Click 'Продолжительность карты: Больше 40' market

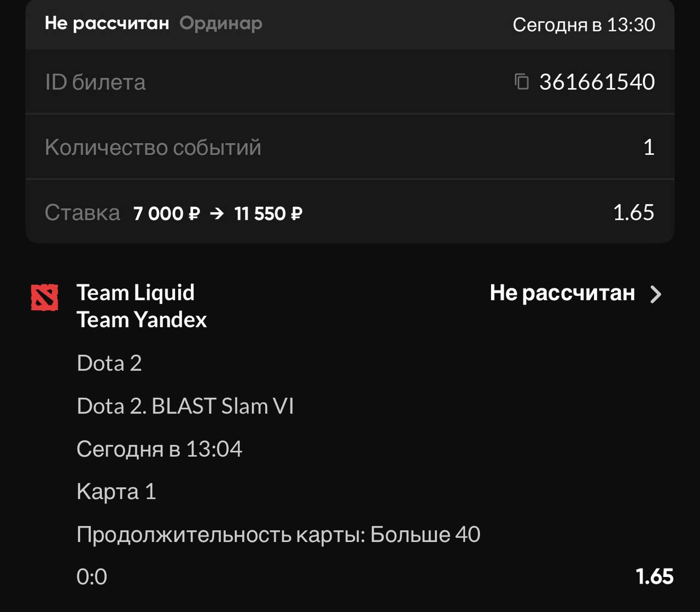tap(278, 534)
